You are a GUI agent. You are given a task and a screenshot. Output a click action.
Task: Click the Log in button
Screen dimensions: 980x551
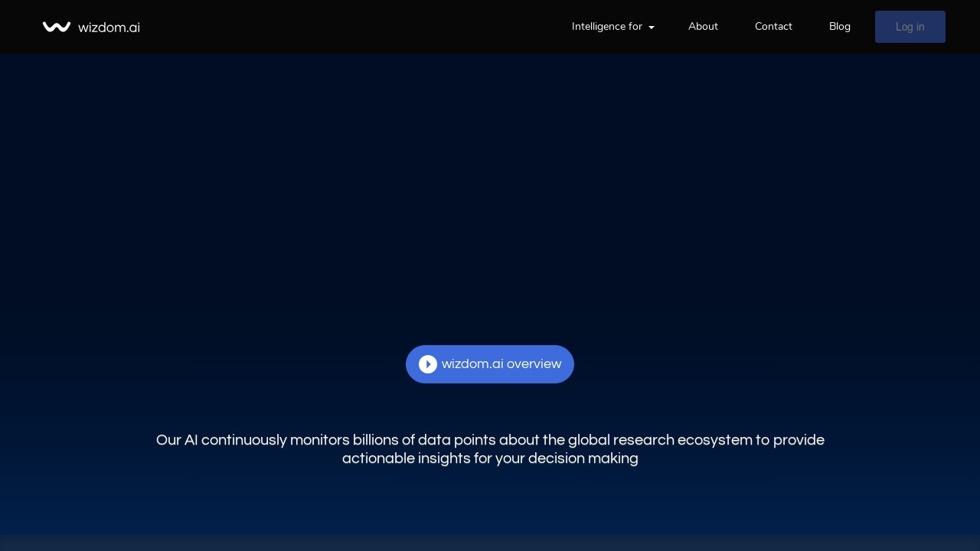(910, 27)
